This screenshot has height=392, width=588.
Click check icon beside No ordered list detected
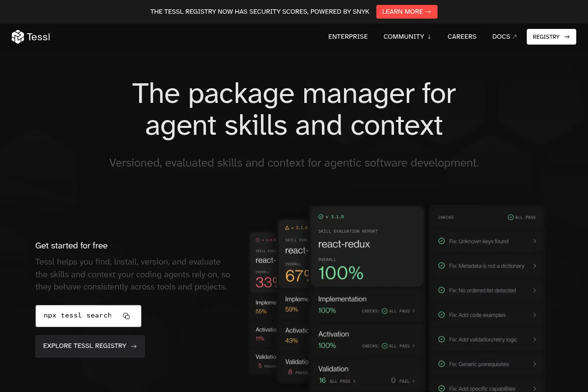(x=441, y=290)
